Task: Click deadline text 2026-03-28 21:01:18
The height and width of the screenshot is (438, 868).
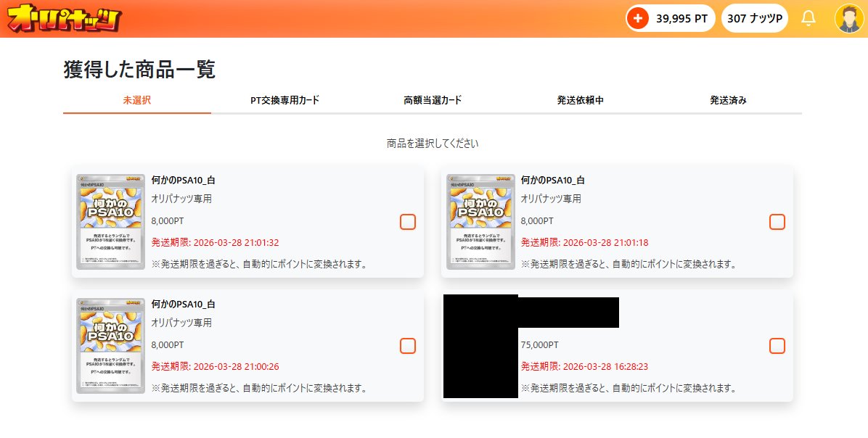Action: pos(584,242)
